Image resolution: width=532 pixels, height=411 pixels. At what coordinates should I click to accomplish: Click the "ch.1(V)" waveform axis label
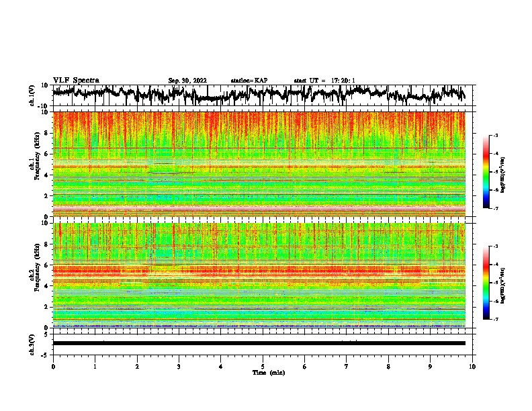[x=32, y=95]
